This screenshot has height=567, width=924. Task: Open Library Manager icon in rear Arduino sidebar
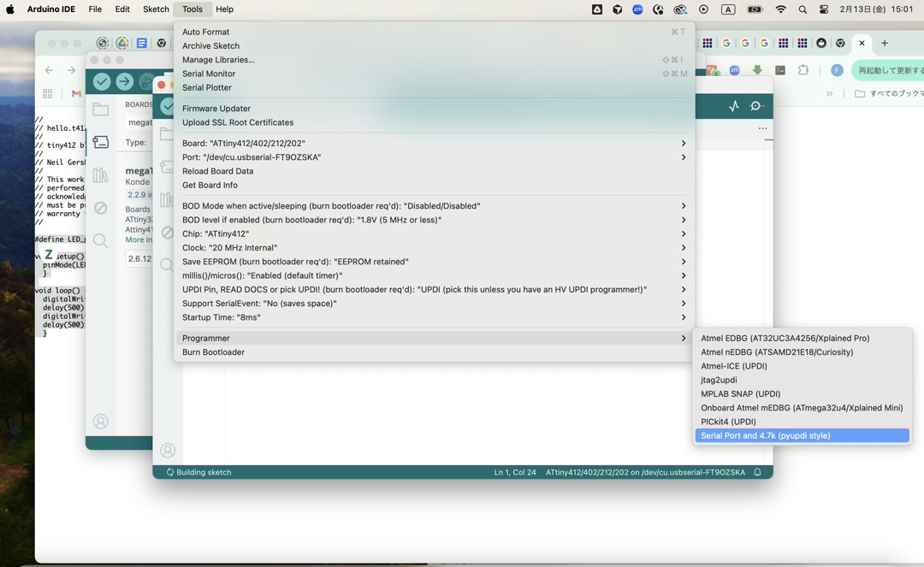click(x=101, y=174)
